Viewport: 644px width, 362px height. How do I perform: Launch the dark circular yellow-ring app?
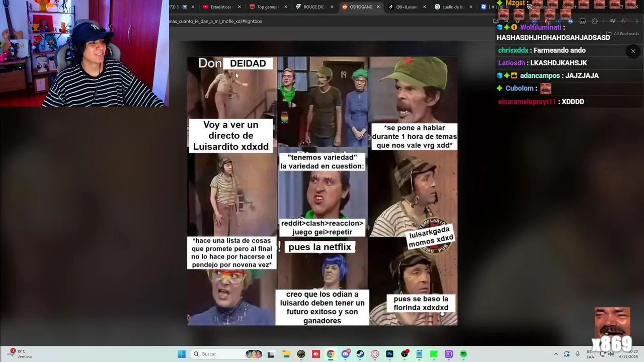pos(301,354)
